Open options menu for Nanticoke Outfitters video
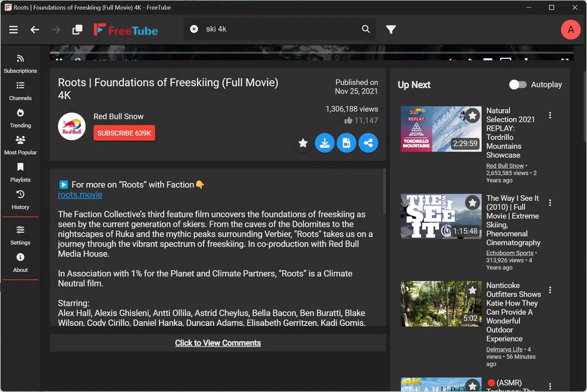The height and width of the screenshot is (392, 587). (550, 290)
